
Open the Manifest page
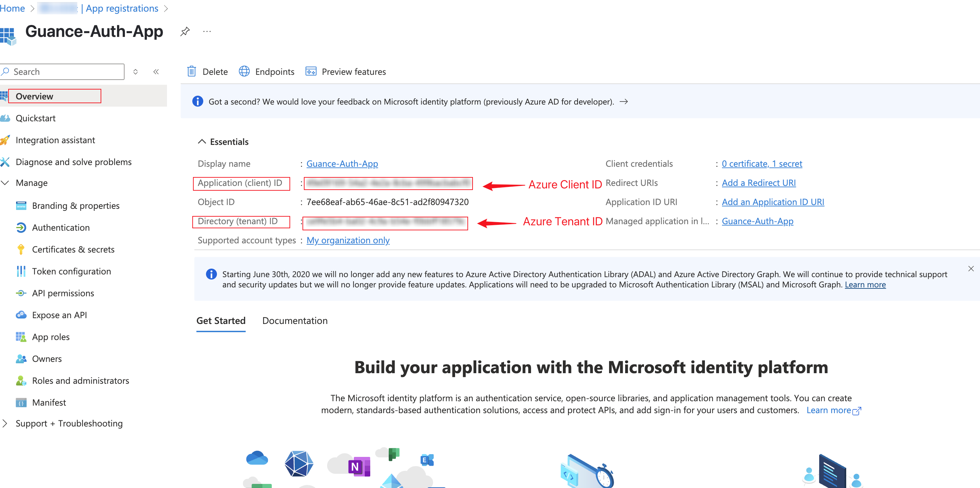coord(49,403)
